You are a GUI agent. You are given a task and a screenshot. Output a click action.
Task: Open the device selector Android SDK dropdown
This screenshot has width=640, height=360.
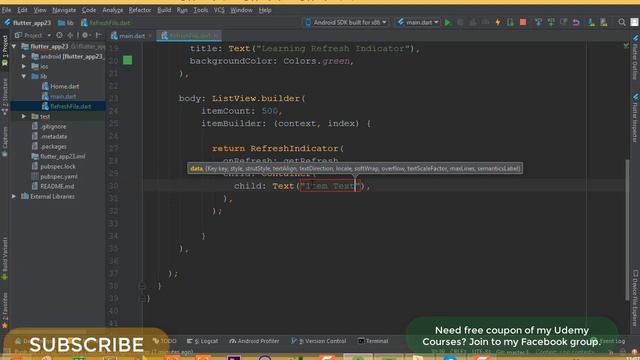[x=346, y=22]
